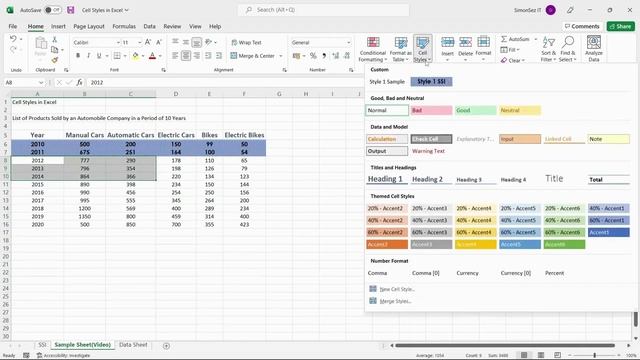Choose Merge Styles option
The width and height of the screenshot is (640, 360).
tap(390, 301)
